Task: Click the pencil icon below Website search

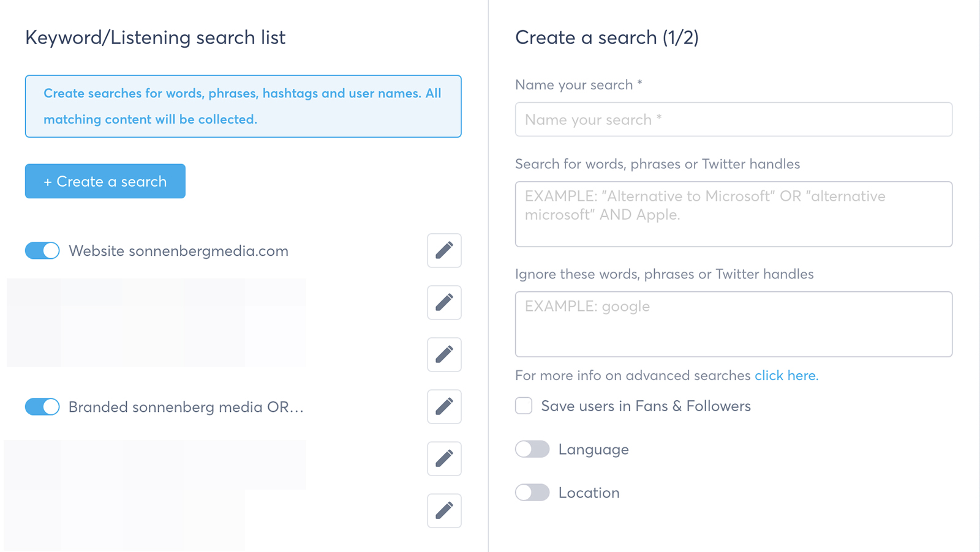Action: tap(444, 302)
